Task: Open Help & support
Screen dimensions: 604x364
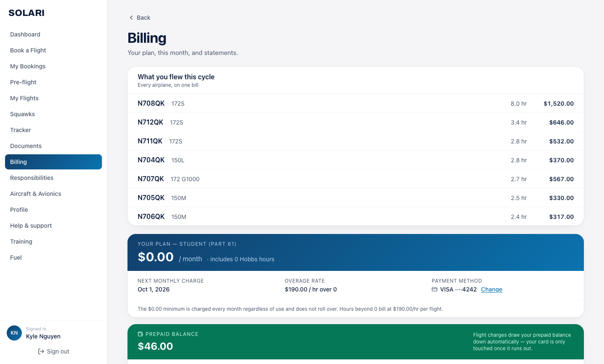Action: (x=53, y=226)
